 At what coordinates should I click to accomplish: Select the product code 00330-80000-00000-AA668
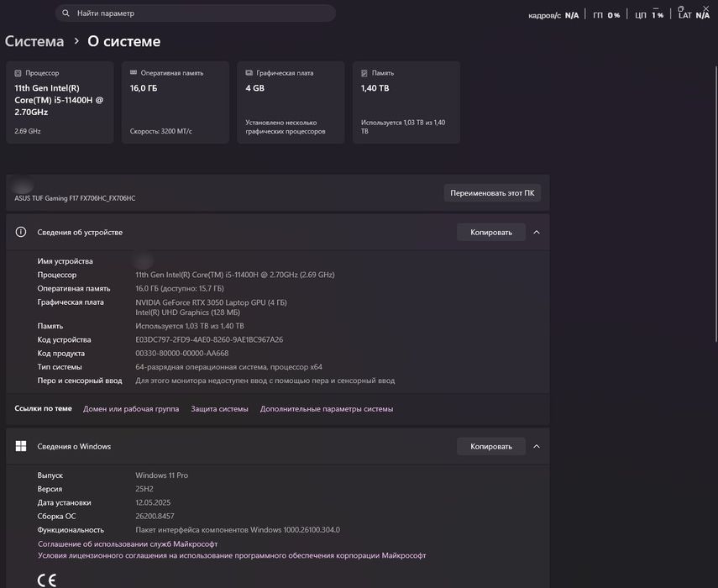pos(181,354)
